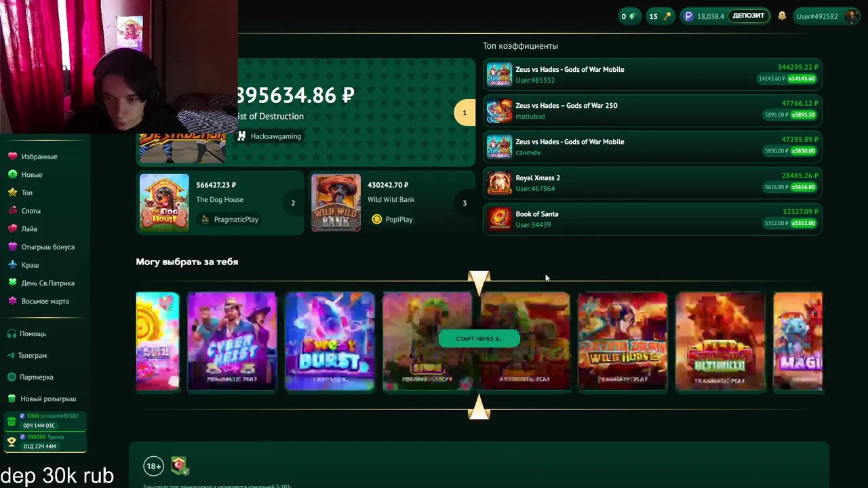
Task: Open Восьмое марта flower icon
Action: coord(12,301)
